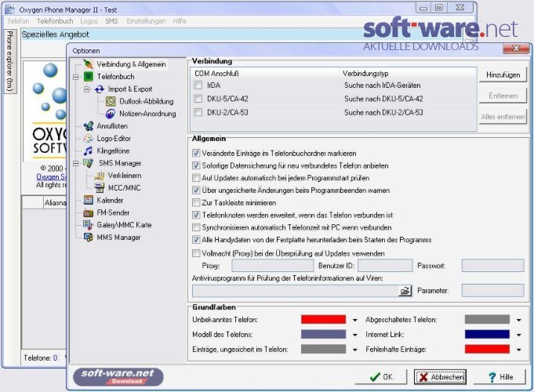
Task: Click the Outlook-Abbildung icon
Action: (x=111, y=101)
